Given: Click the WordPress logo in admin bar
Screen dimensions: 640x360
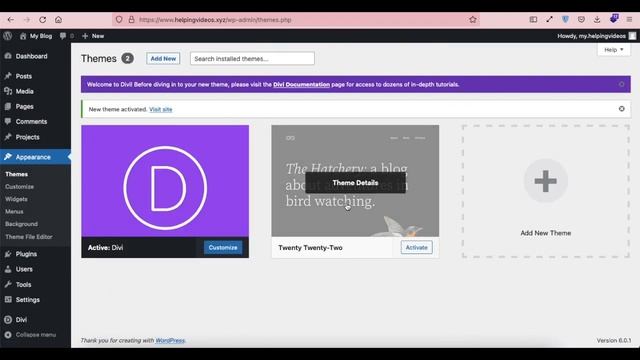Looking at the screenshot, I should pos(8,36).
